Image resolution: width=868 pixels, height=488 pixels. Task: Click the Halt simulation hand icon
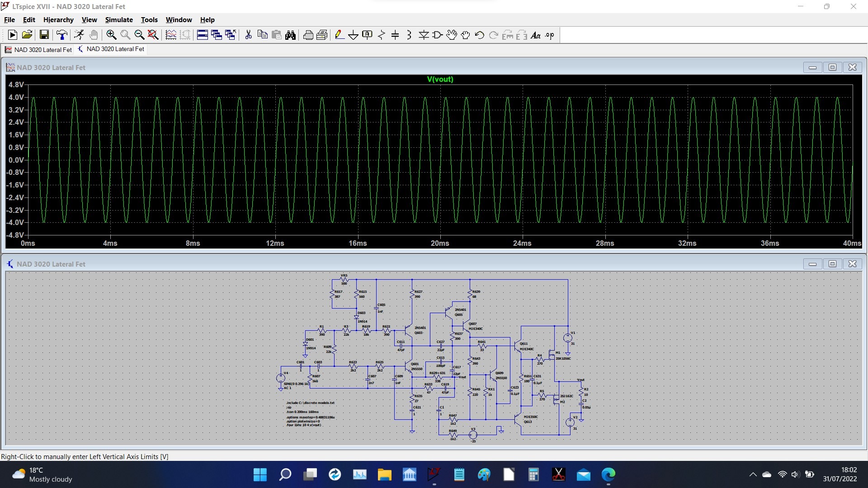(94, 35)
